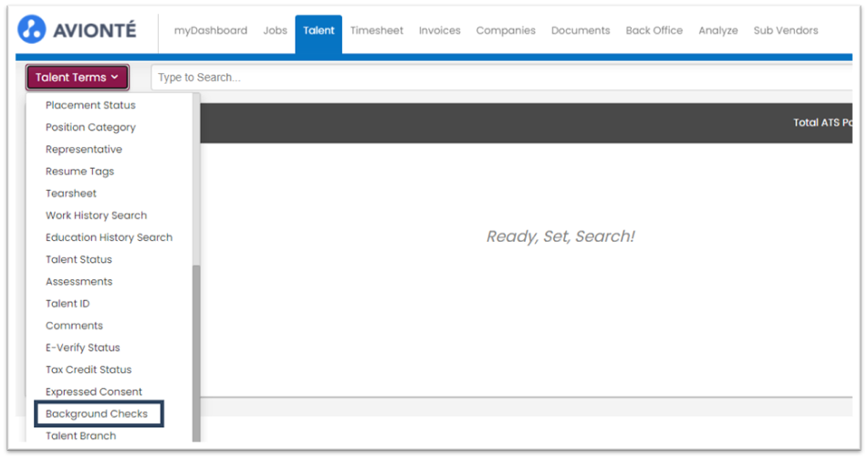Click the dropdown list scrollbar thumb
The width and height of the screenshot is (868, 459).
point(196,353)
